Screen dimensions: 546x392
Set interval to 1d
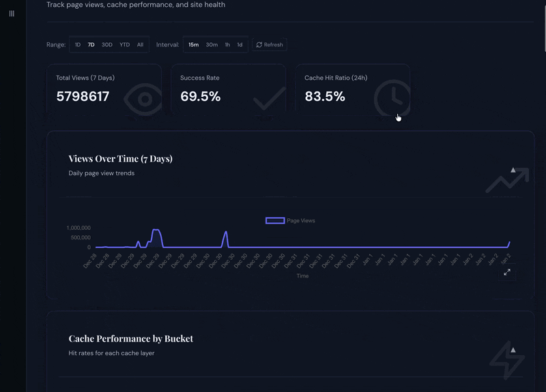240,44
